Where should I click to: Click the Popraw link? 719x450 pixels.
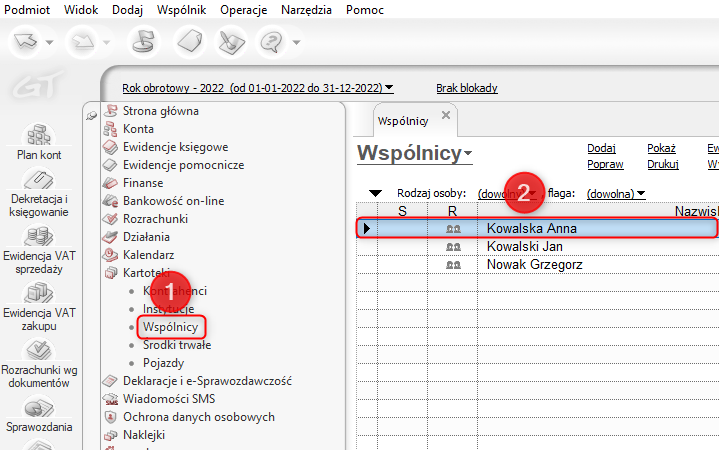[x=605, y=164]
